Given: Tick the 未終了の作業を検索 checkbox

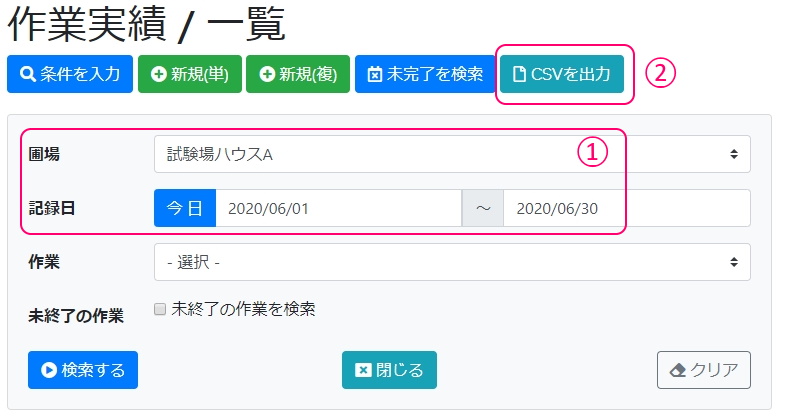Looking at the screenshot, I should pyautogui.click(x=160, y=309).
